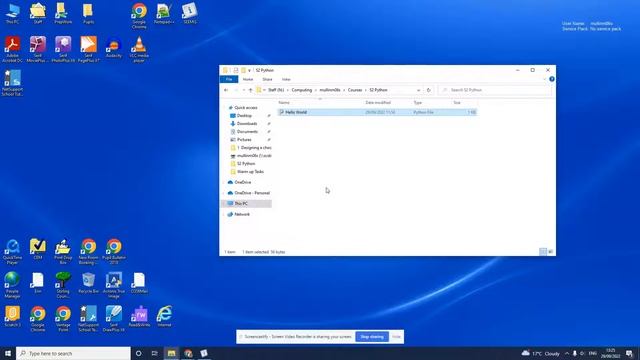This screenshot has width=640, height=360.
Task: Select Downloads in navigation pane
Action: [x=247, y=123]
